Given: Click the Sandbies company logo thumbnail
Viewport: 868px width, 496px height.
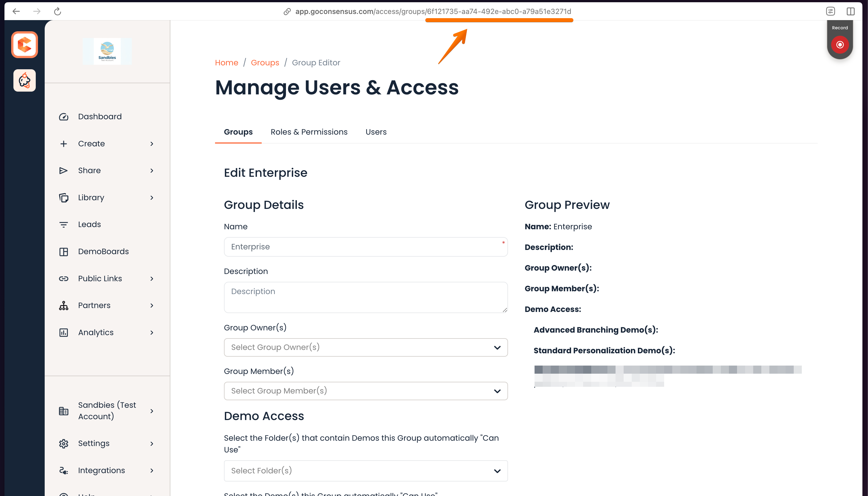Looking at the screenshot, I should pos(107,51).
